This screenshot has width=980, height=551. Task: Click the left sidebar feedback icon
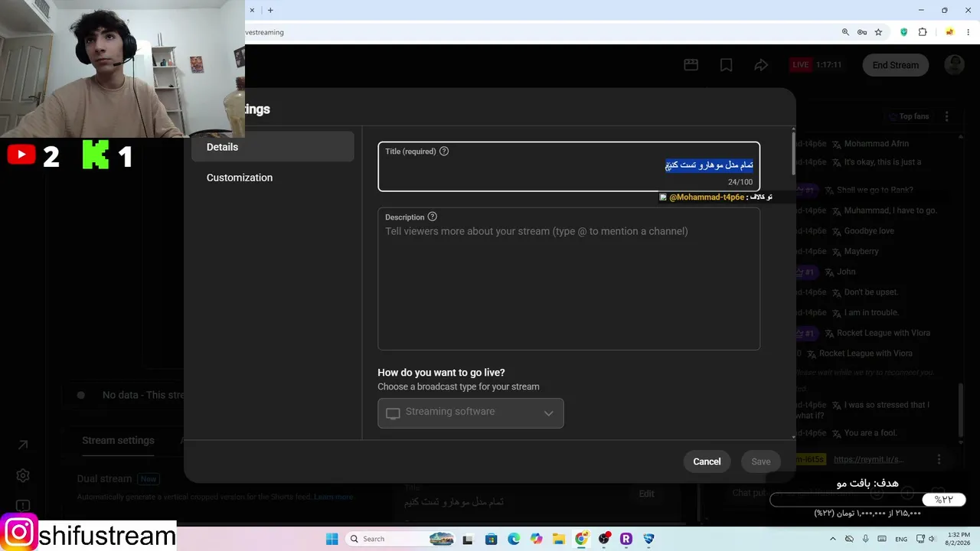pyautogui.click(x=23, y=505)
